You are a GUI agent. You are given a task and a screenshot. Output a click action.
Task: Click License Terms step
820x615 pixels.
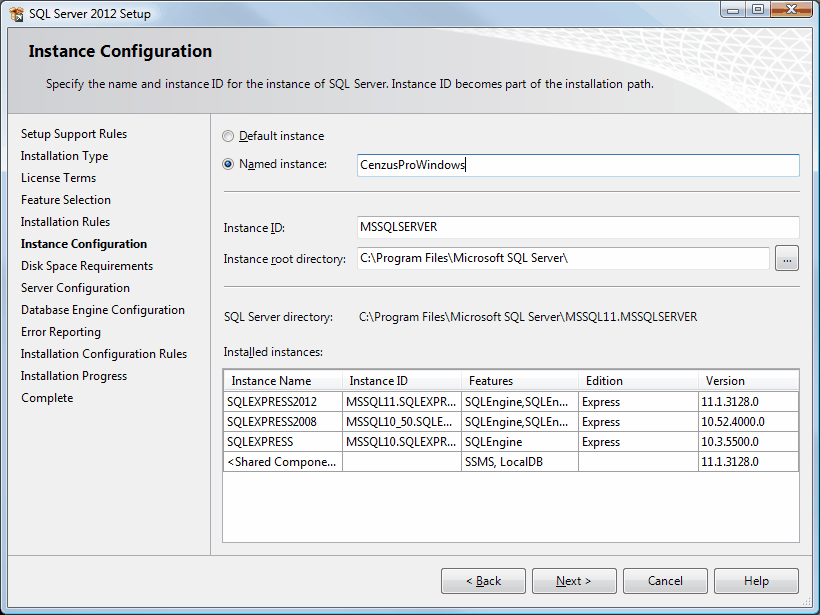pos(59,178)
